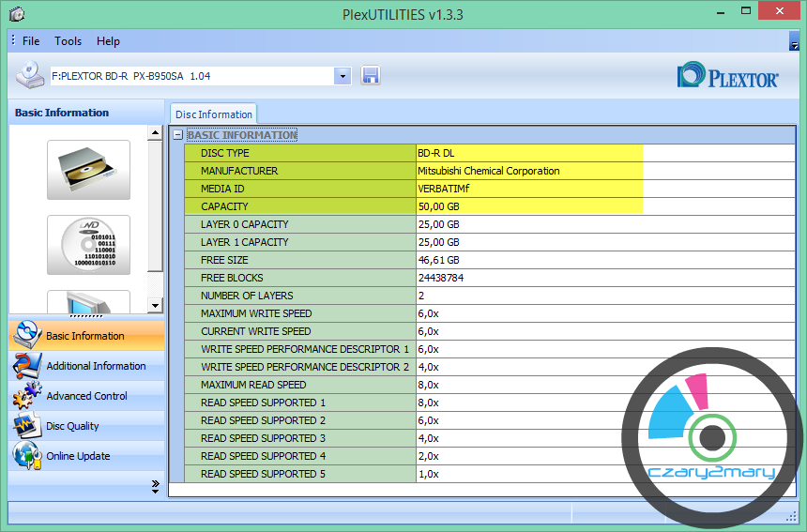The height and width of the screenshot is (532, 807).
Task: Open Advanced Control section
Action: pos(85,396)
